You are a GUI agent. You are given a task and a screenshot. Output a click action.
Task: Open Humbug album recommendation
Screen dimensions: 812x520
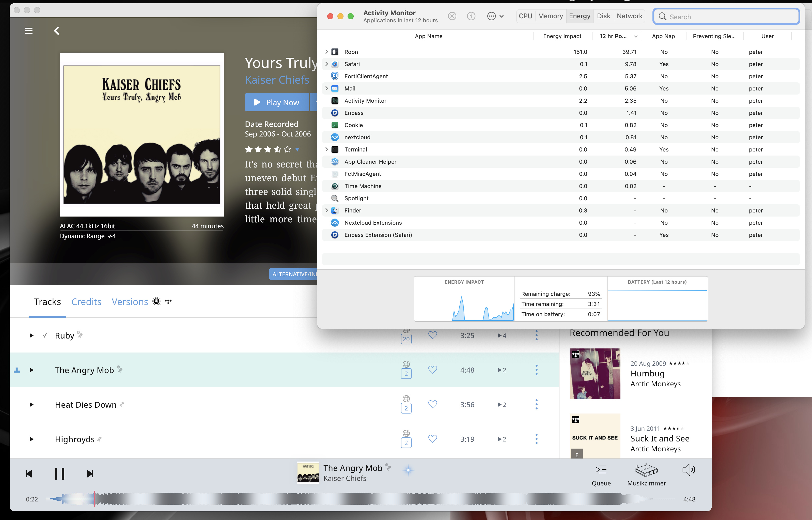pos(647,373)
